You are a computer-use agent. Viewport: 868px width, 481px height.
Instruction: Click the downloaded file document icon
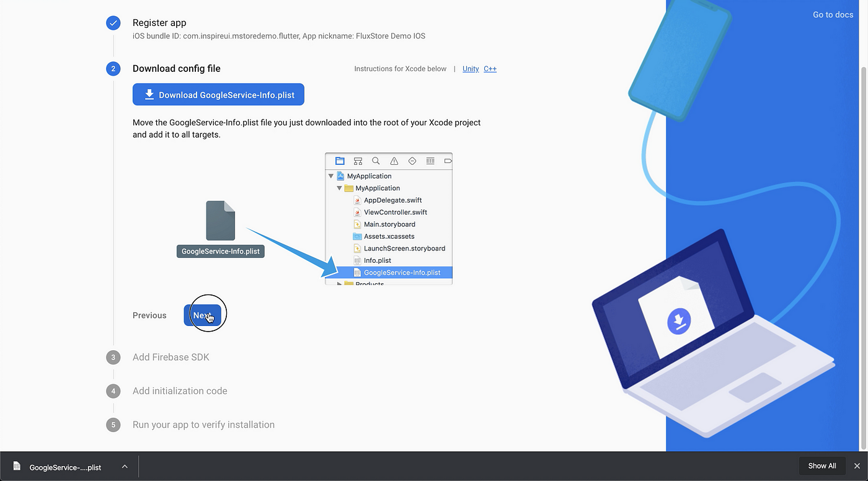click(x=17, y=467)
